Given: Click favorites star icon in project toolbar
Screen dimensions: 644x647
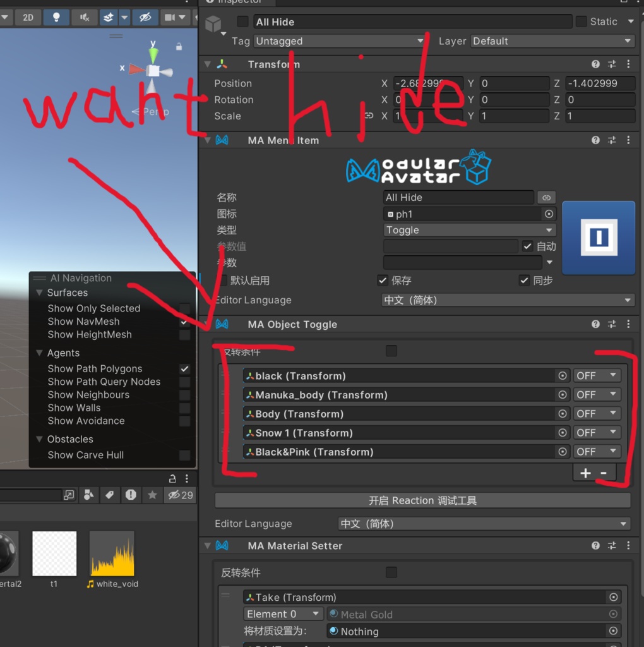Looking at the screenshot, I should point(152,495).
